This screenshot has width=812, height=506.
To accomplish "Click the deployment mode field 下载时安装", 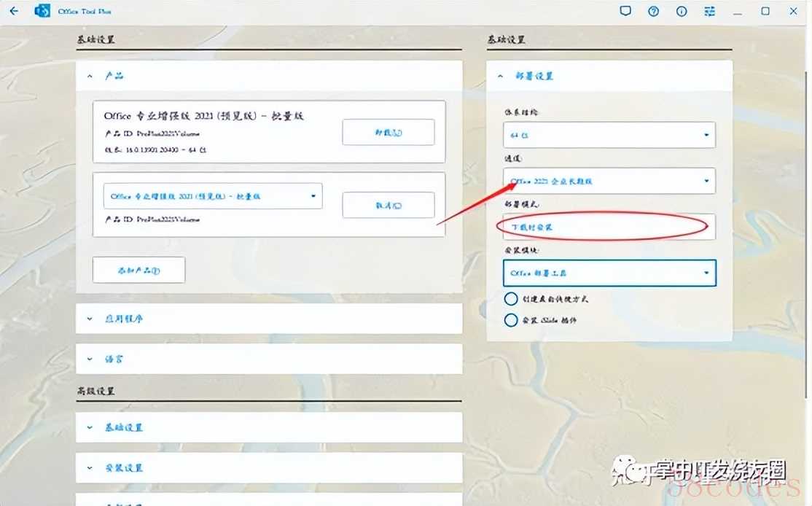I will 609,227.
